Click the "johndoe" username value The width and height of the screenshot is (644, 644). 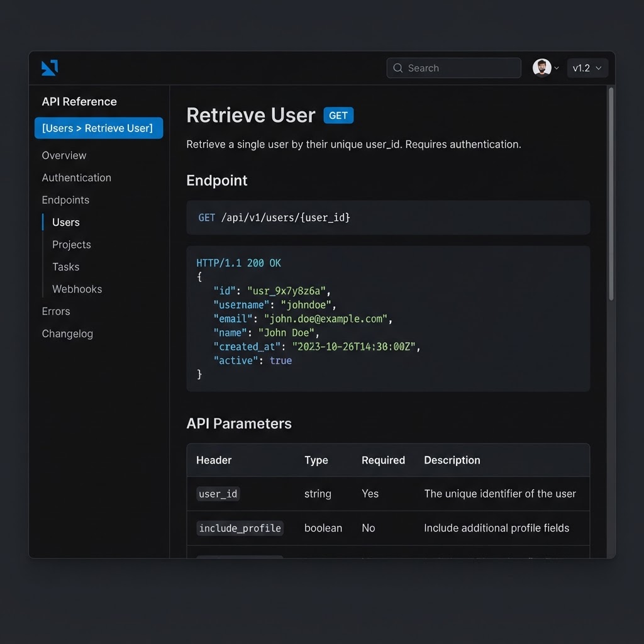[x=306, y=305]
